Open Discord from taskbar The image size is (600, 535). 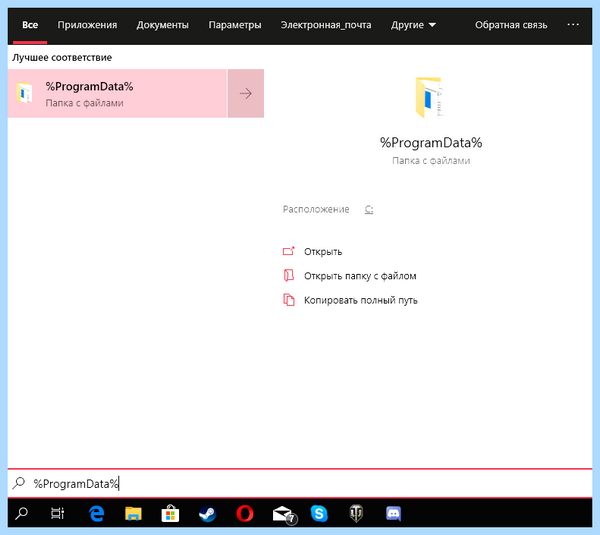tap(393, 514)
